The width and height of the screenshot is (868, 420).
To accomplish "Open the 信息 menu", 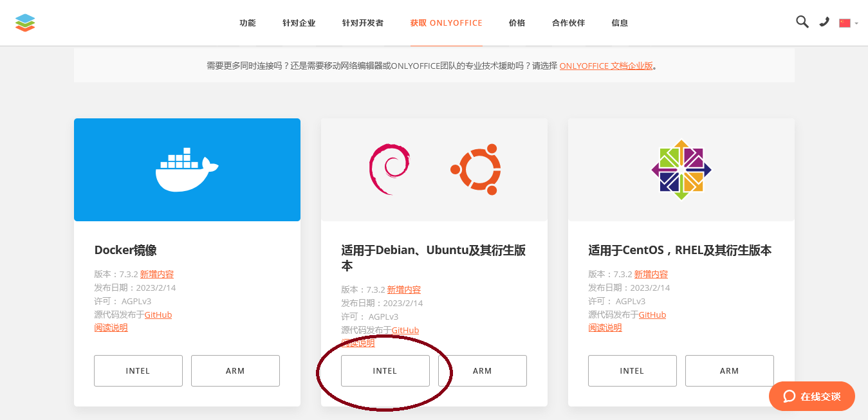I will [x=620, y=23].
